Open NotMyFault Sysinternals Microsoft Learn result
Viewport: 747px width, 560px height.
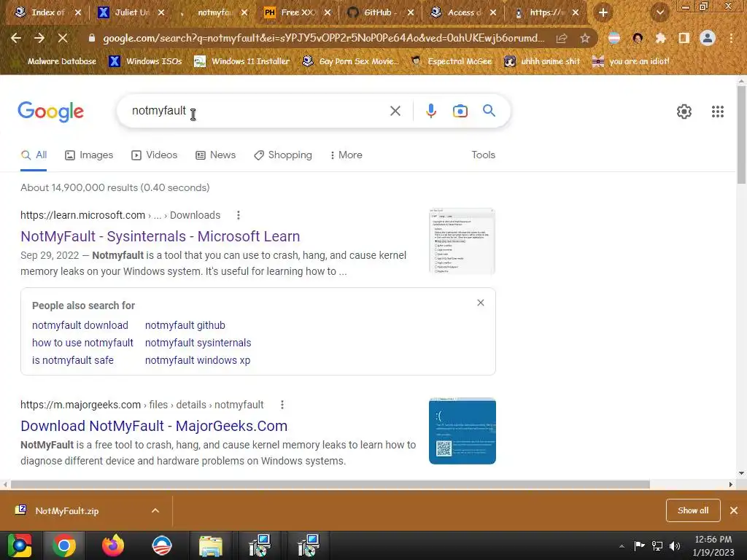pos(160,236)
